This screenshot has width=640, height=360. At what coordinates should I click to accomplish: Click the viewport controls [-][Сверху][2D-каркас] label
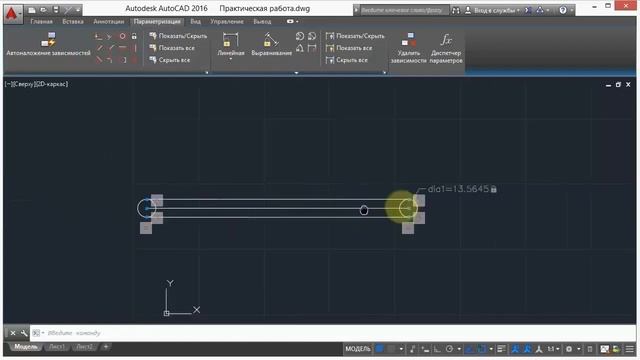click(x=36, y=84)
